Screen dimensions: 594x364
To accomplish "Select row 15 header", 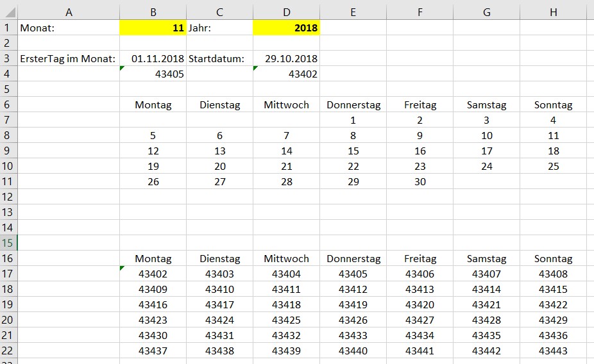I will (x=9, y=243).
